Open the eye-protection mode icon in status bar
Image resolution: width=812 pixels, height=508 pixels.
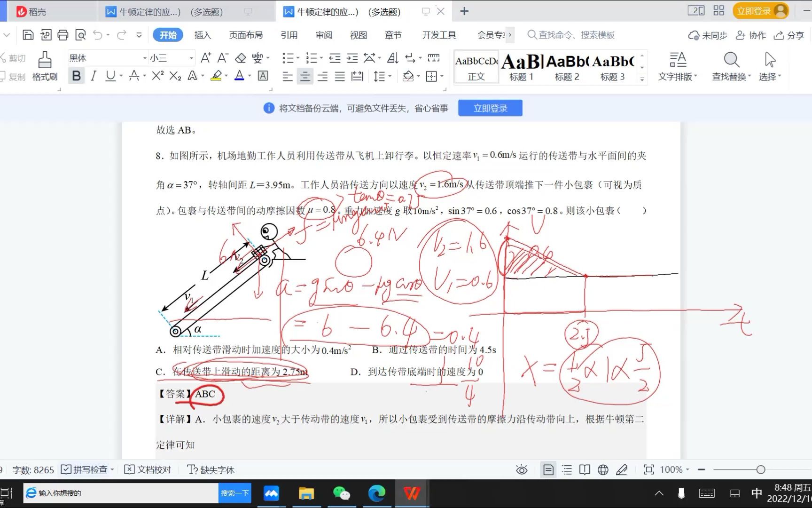coord(521,469)
